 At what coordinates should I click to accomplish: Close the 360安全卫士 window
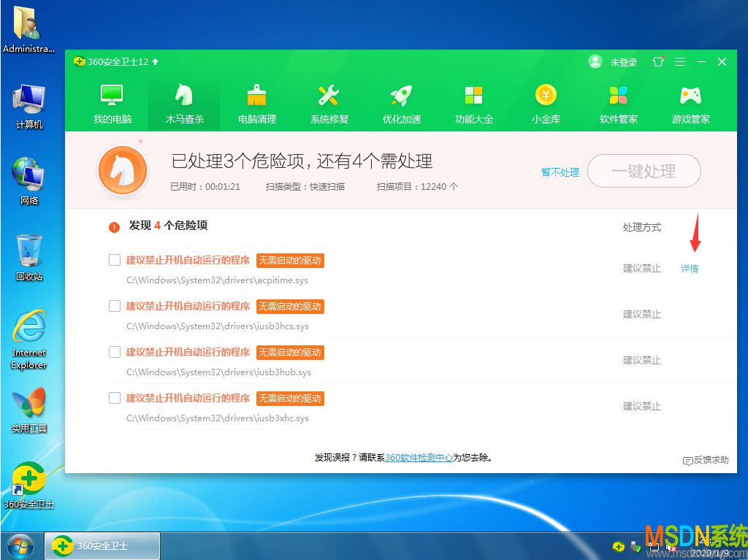[722, 61]
